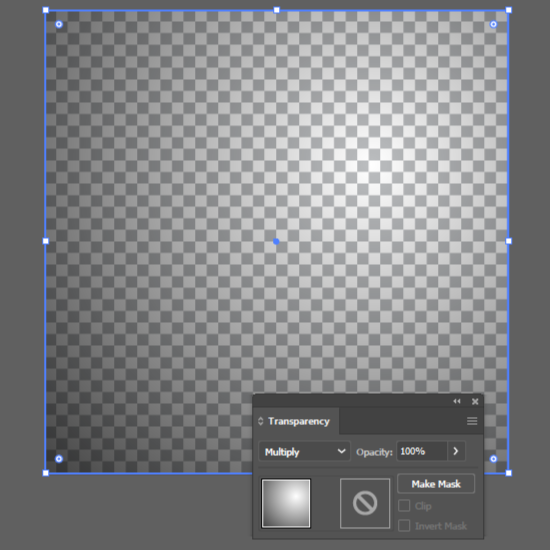Click the bottom-left corner radius widget
550x550 pixels.
tap(59, 459)
